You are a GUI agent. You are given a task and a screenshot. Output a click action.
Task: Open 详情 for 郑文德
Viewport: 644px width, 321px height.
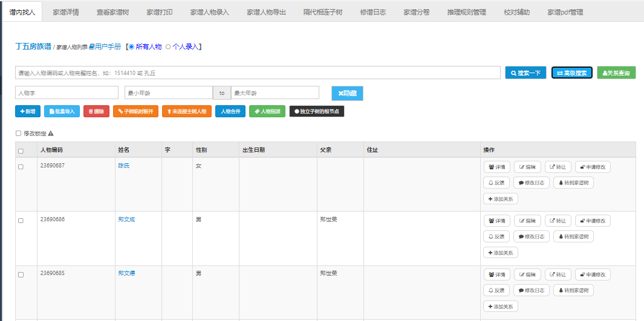(x=497, y=274)
